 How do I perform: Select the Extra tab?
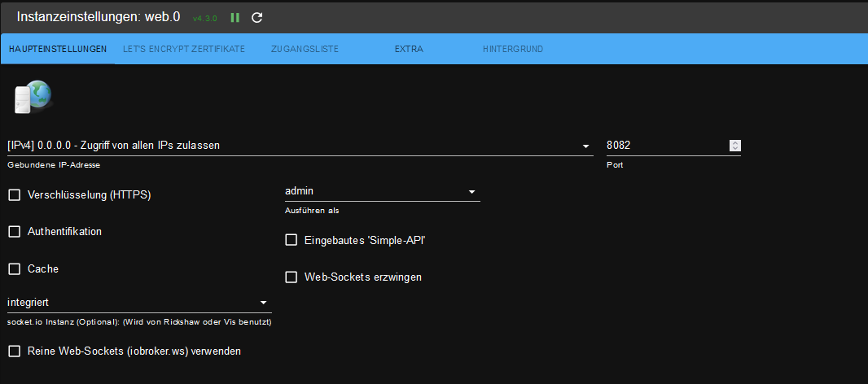click(409, 49)
